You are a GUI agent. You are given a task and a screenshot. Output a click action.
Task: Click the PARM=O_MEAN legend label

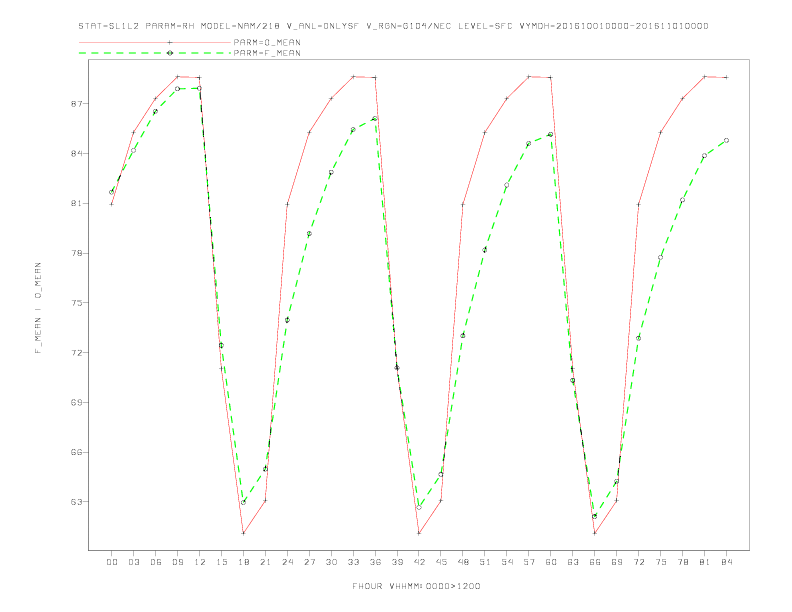pos(267,42)
